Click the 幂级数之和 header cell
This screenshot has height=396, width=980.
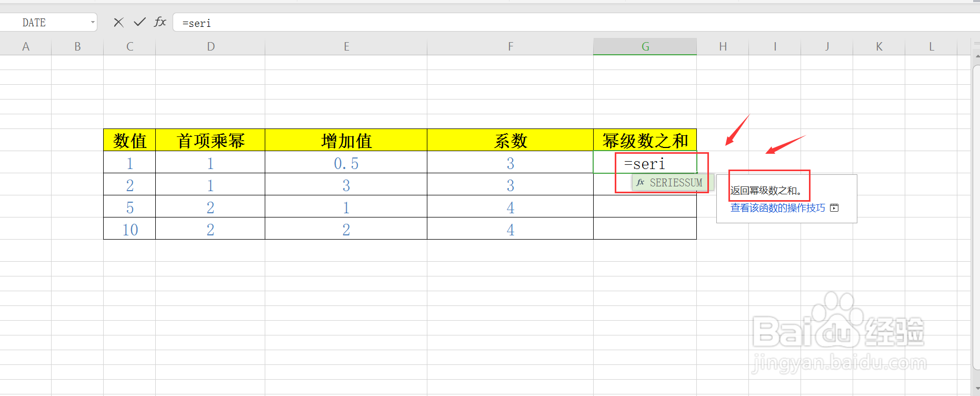tap(645, 140)
